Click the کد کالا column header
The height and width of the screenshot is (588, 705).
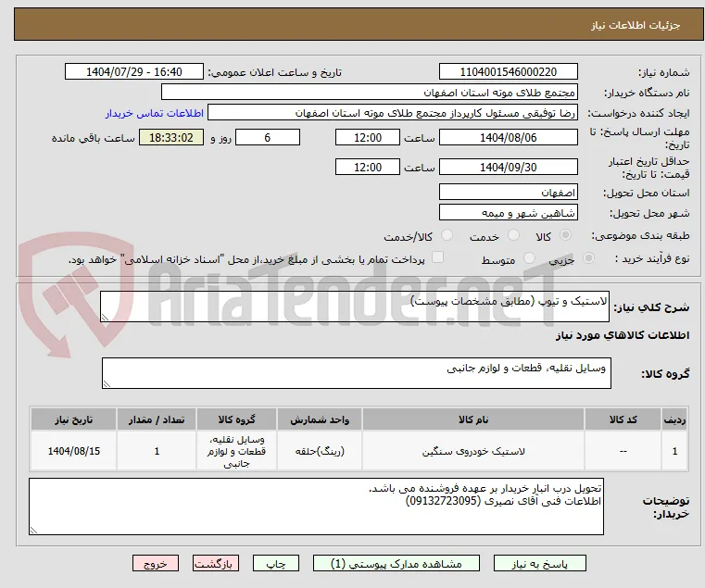[623, 419]
